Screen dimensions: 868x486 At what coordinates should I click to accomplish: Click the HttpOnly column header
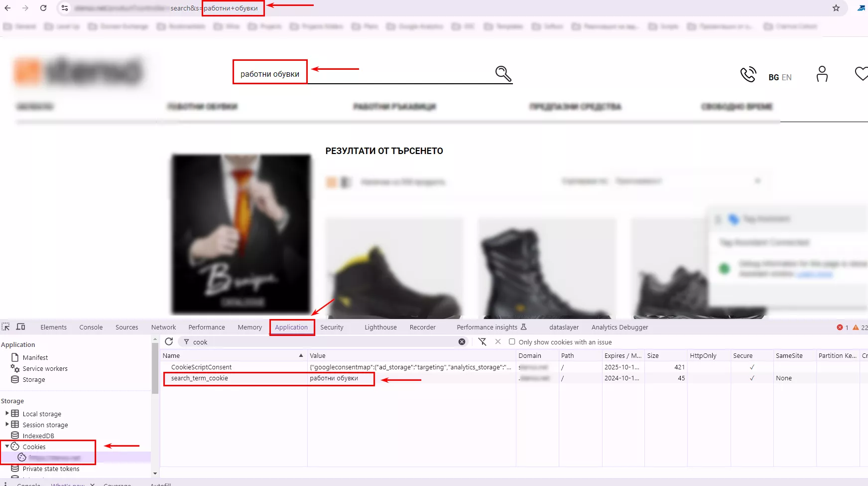click(709, 355)
